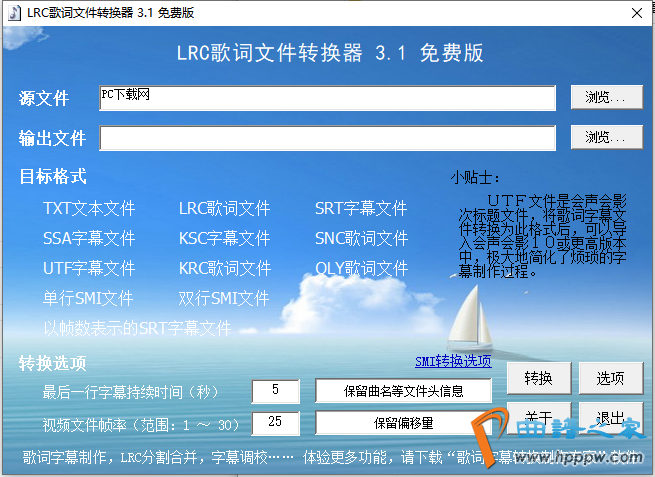
Task: Select TXT文本文件 as target format
Action: pyautogui.click(x=88, y=209)
